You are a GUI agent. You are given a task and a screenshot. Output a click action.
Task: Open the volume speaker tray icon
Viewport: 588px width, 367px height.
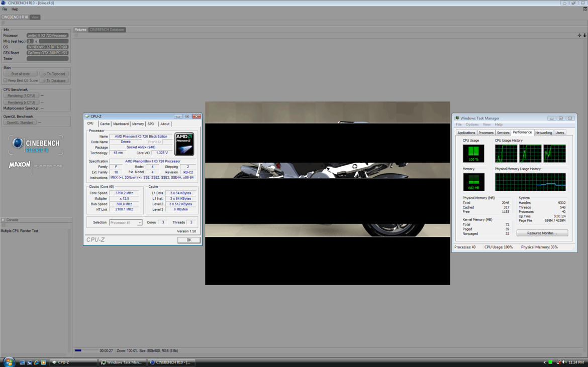(x=564, y=362)
